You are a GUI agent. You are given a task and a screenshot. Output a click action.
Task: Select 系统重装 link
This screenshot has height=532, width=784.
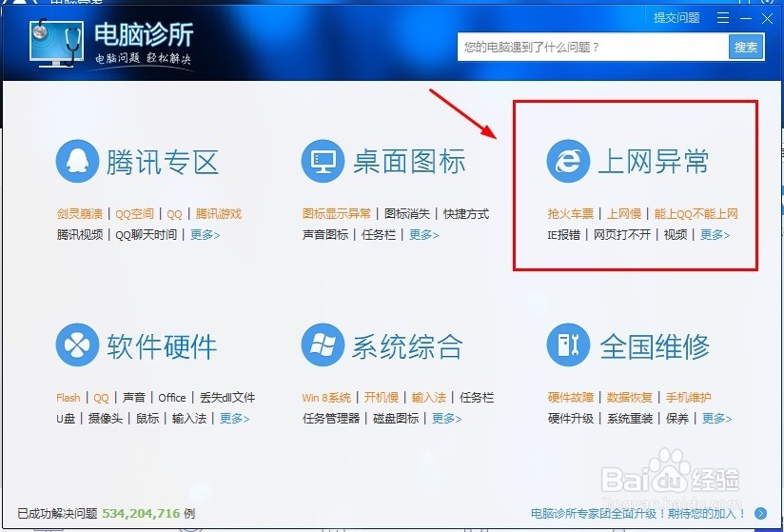click(630, 418)
